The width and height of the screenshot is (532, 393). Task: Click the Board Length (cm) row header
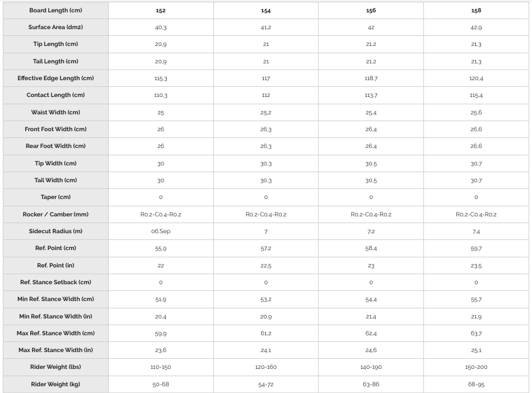pos(55,10)
